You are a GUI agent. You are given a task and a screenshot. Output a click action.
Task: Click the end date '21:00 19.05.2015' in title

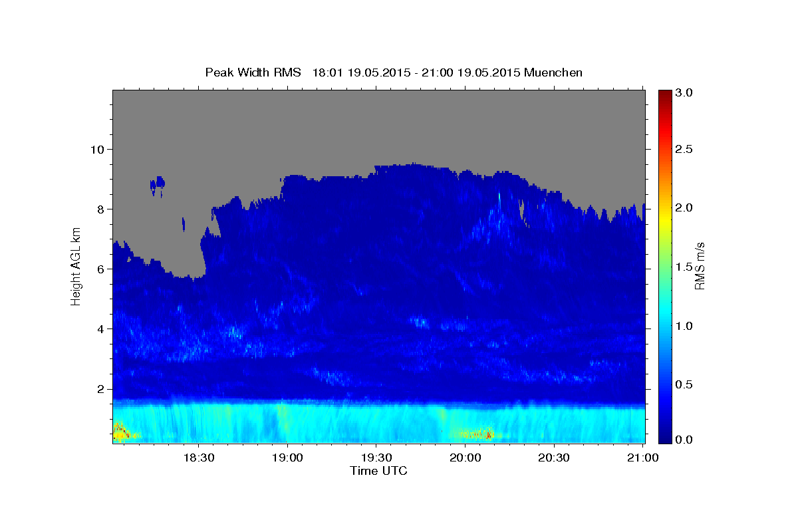point(471,72)
